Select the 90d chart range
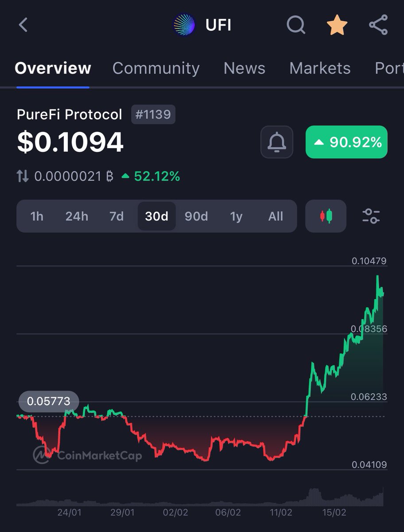Viewport: 404px width, 532px height. pyautogui.click(x=196, y=216)
